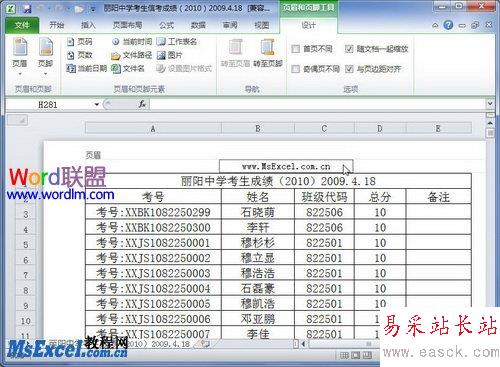
Task: Click name cell 穆凯浩
Action: [258, 304]
